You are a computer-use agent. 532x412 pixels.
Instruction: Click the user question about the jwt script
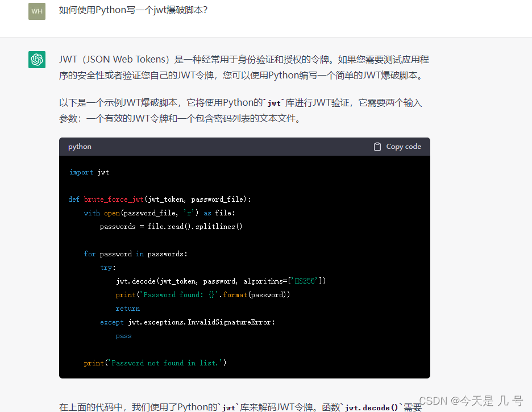(133, 10)
